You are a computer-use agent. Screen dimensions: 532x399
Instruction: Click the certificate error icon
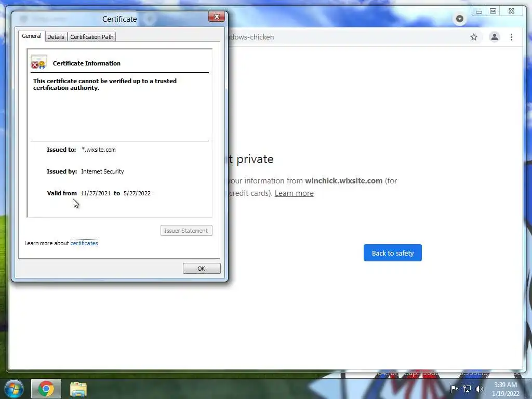tap(39, 62)
